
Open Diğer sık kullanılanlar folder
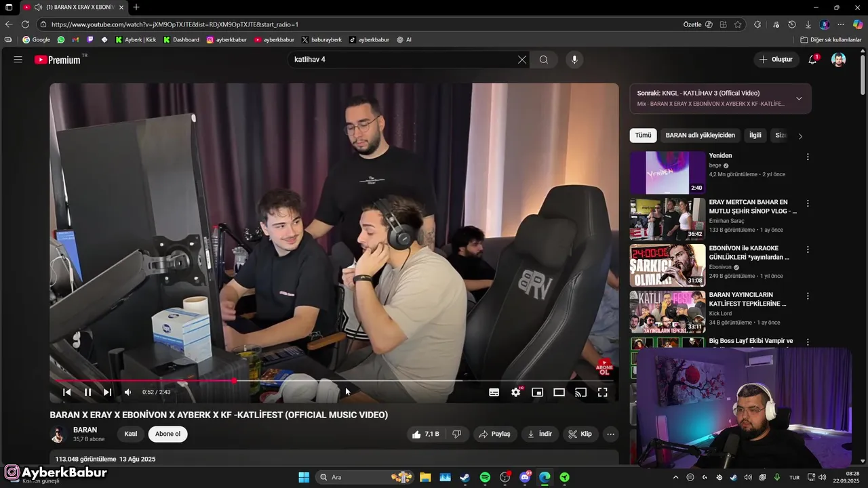click(x=831, y=40)
